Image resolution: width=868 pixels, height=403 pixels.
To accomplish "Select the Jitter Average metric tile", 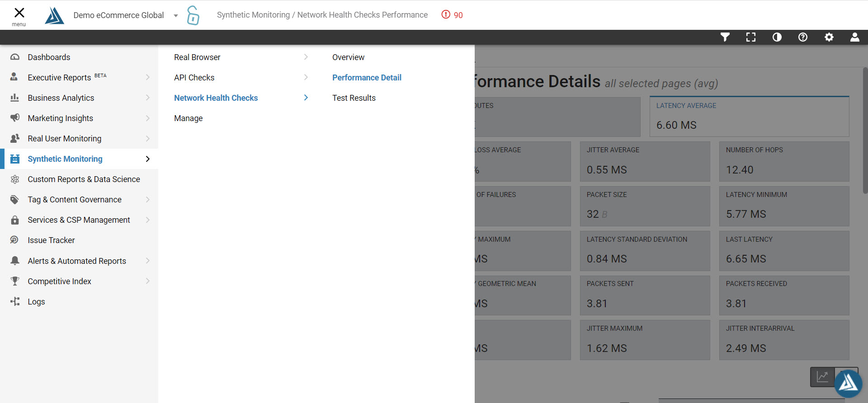I will tap(645, 161).
